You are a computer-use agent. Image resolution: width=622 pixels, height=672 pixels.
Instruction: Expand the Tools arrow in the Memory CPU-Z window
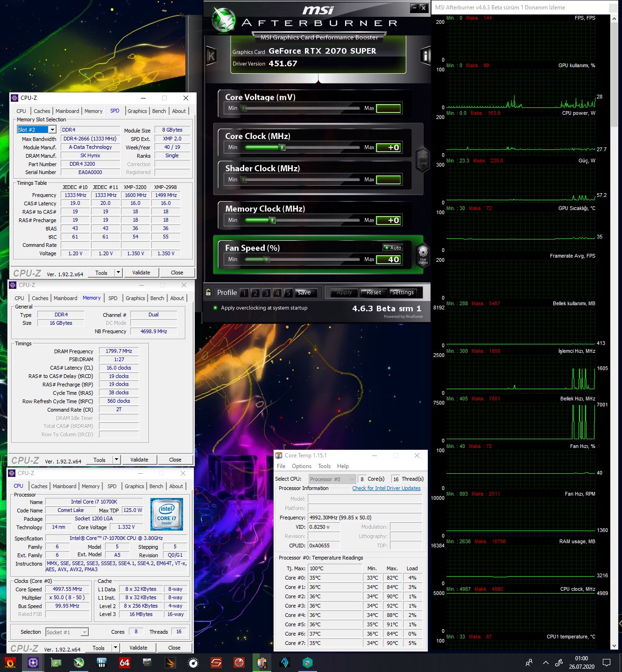point(116,460)
